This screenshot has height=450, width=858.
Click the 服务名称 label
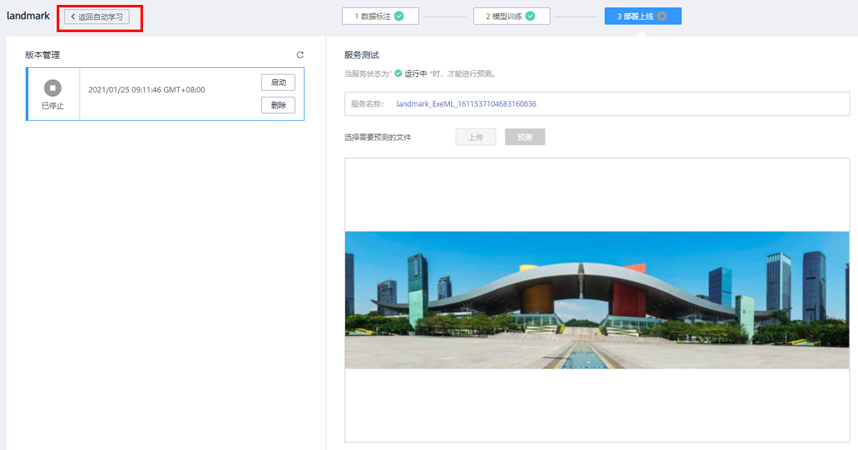[x=367, y=104]
